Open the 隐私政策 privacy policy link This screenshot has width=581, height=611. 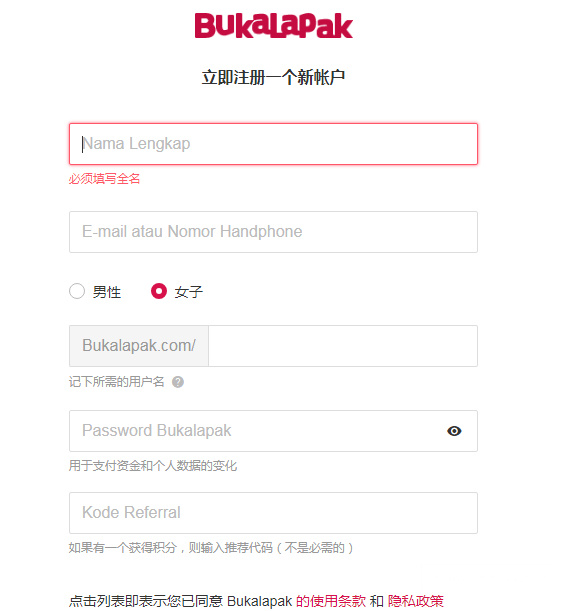point(415,601)
